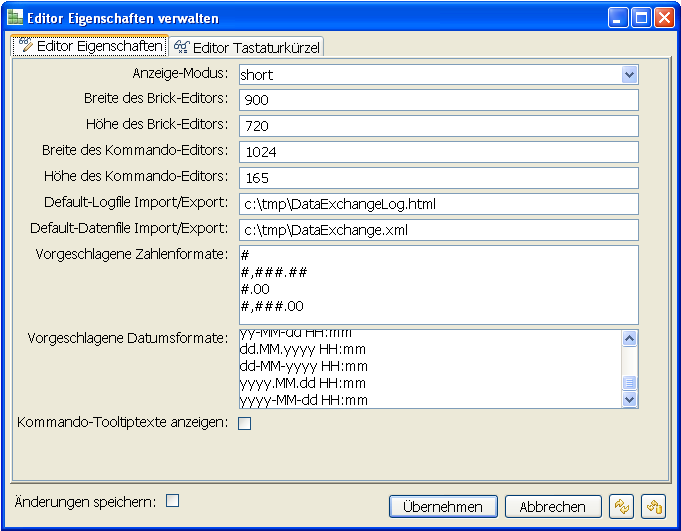Toggle the Änderungen speichern checkbox
This screenshot has height=531, width=681.
pos(172,500)
